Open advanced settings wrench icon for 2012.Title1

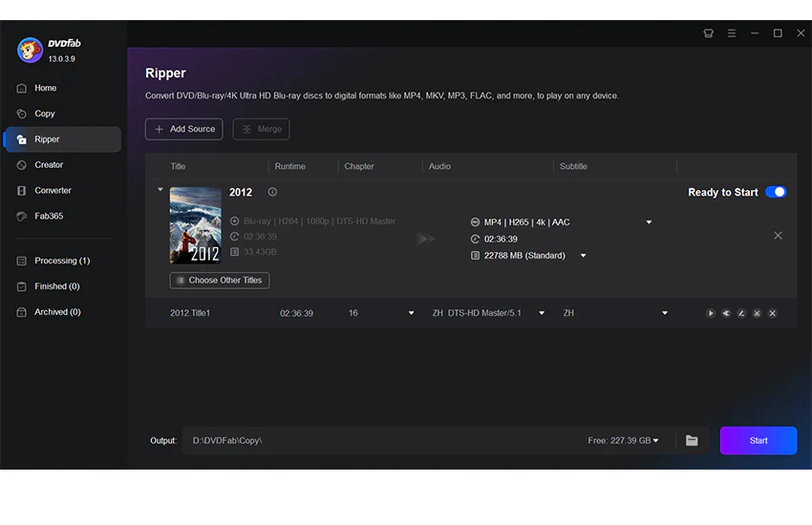tap(726, 313)
